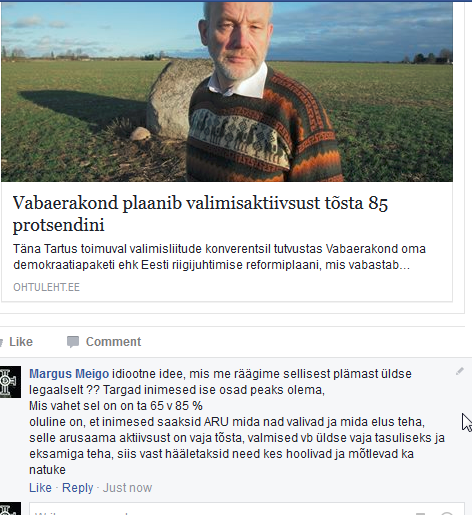
Task: Focus the write a comment field
Action: [247, 509]
